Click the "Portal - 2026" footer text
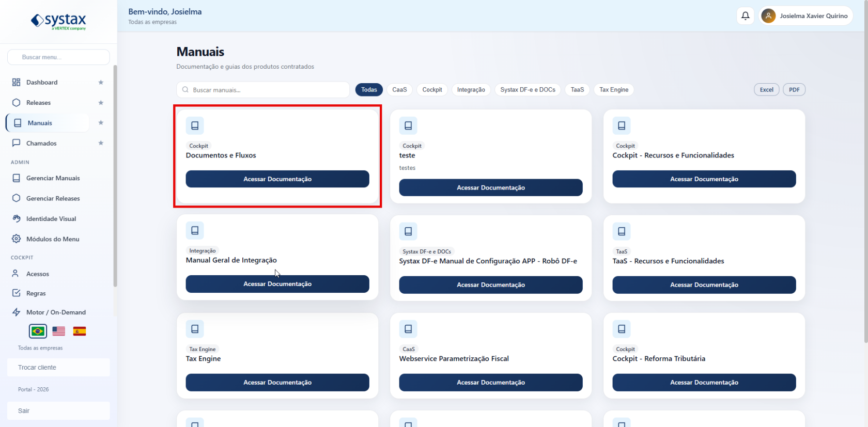This screenshot has width=868, height=427. pos(34,389)
